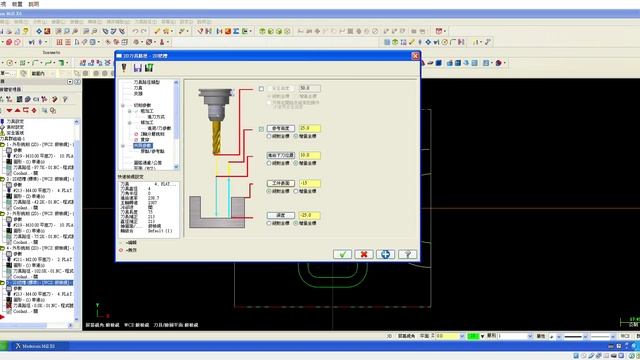Click the tool icon in the dialog toolbar
The height and width of the screenshot is (360, 640).
tap(124, 68)
